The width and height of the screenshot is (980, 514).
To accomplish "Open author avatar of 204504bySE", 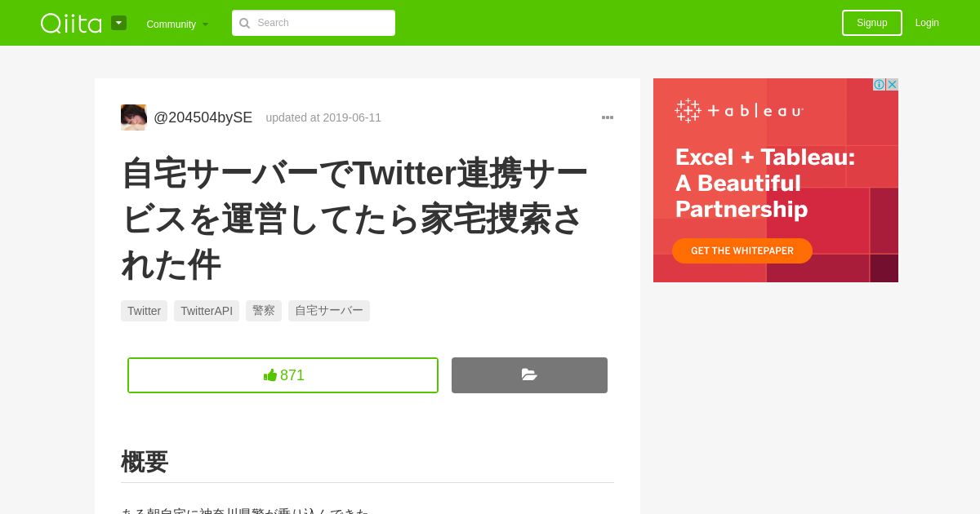I will pos(134,117).
